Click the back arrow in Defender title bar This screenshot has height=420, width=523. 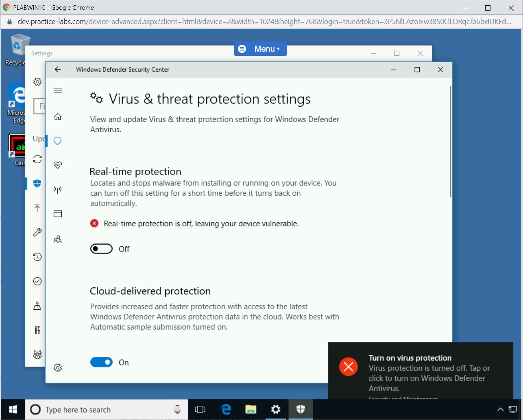(58, 70)
